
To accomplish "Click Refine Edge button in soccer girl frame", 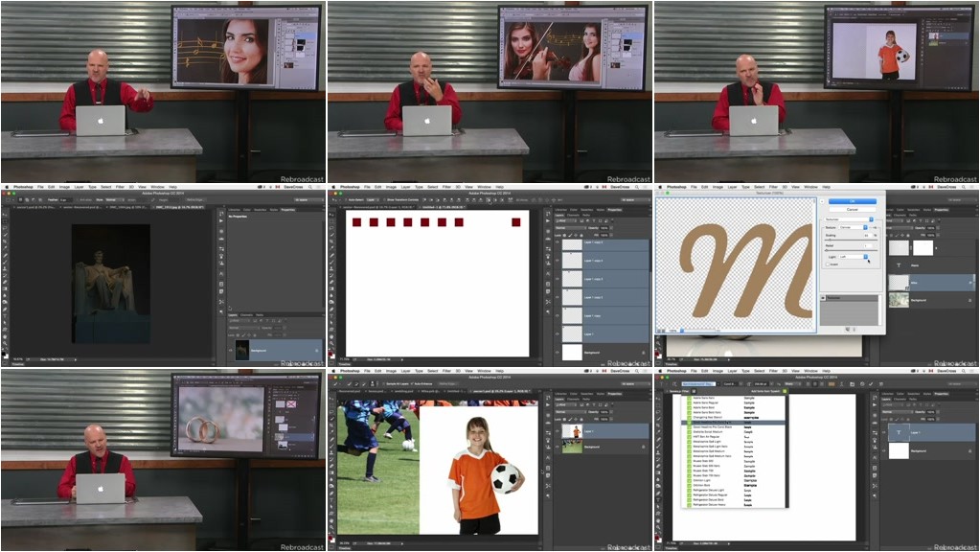I will (448, 384).
